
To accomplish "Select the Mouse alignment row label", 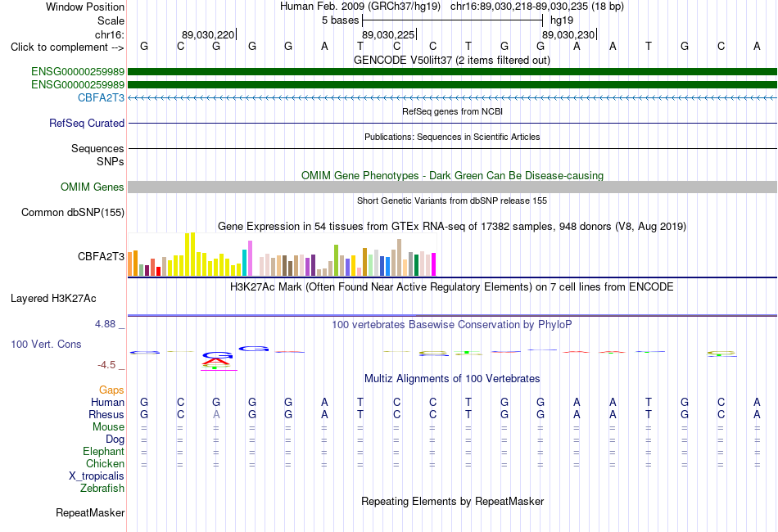I will [108, 427].
